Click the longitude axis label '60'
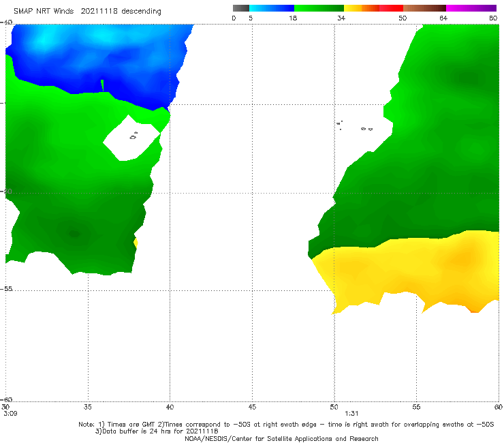The height and width of the screenshot is (443, 504). (x=498, y=407)
